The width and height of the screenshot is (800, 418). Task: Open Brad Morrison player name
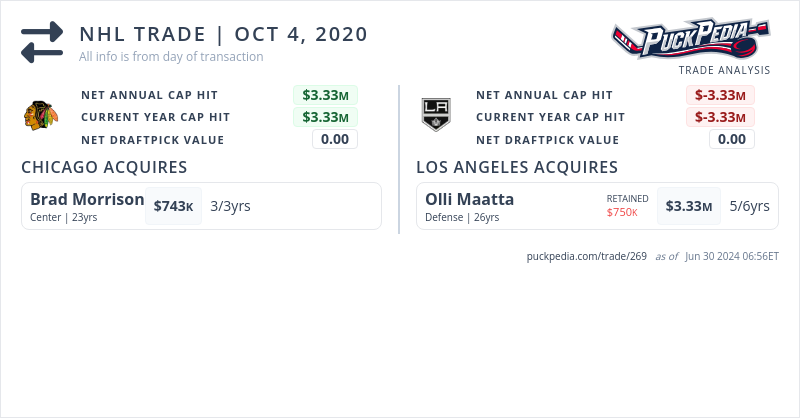point(87,199)
